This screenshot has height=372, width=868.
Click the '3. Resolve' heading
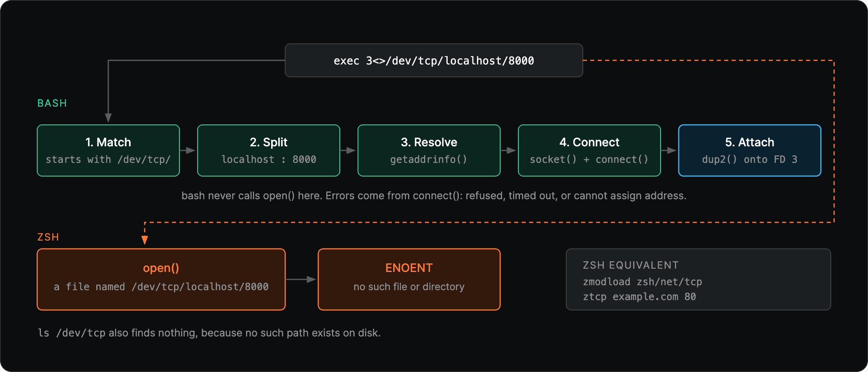point(429,142)
